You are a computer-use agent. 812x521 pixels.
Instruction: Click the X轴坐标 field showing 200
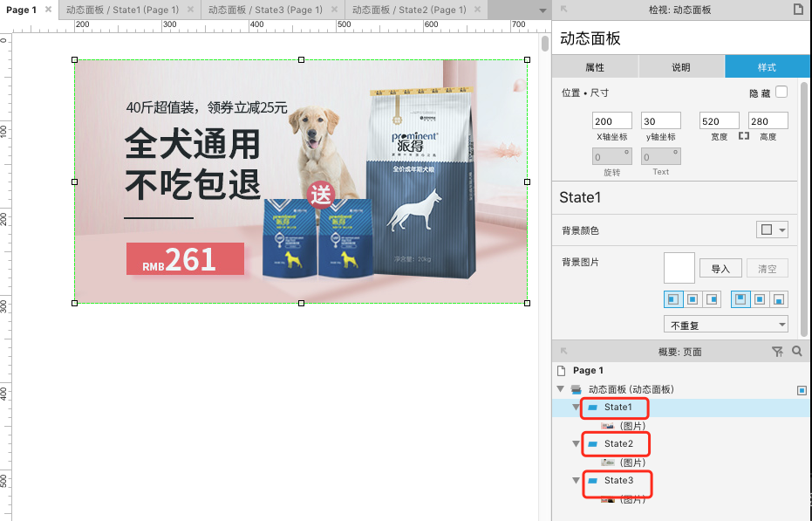click(611, 120)
